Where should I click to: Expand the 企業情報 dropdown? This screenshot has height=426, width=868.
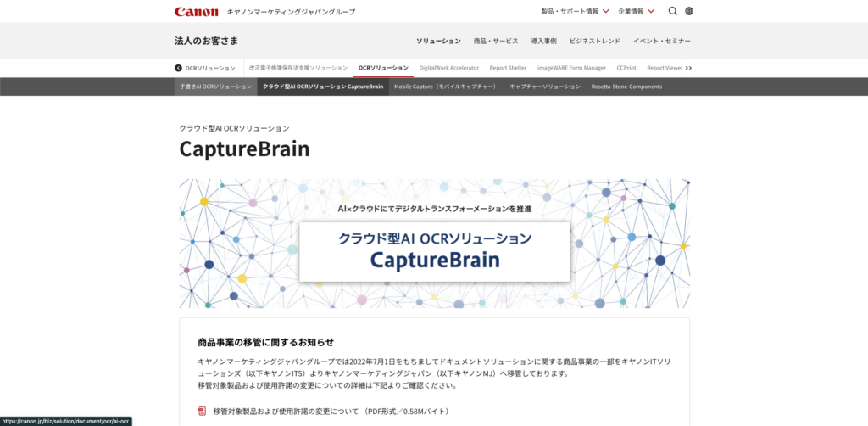coord(636,12)
